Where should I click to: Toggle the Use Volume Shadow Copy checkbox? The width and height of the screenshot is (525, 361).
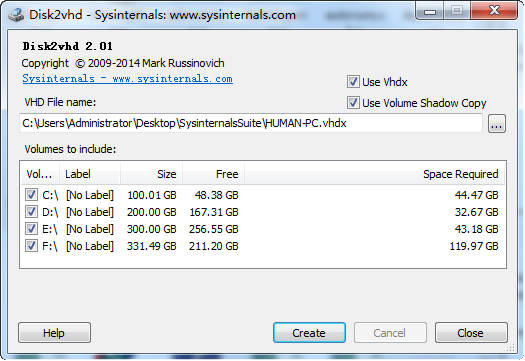[x=353, y=102]
